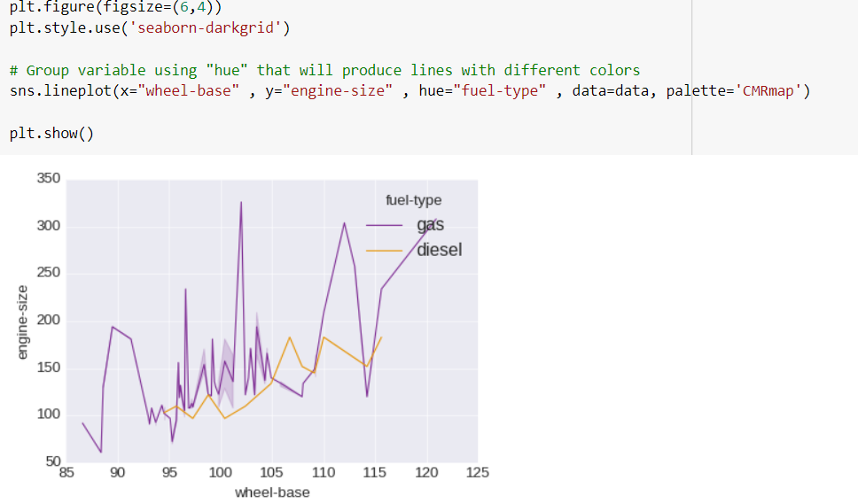Click the tallest purple peak above 300

point(241,203)
